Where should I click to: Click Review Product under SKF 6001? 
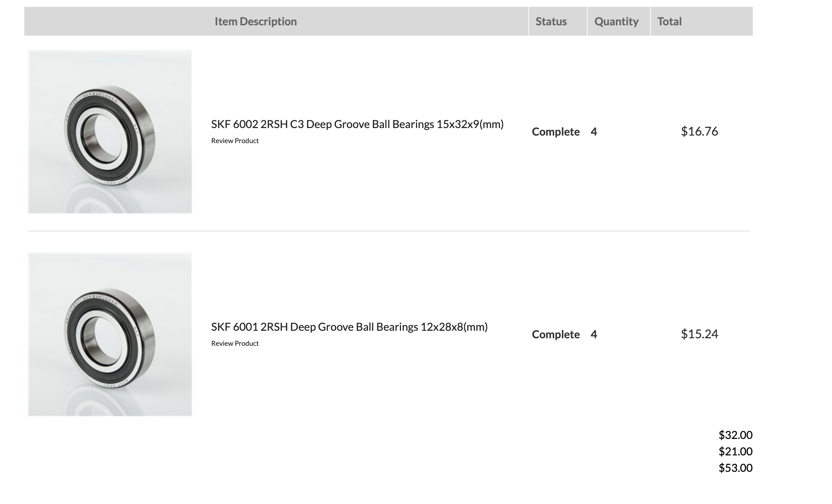click(235, 343)
